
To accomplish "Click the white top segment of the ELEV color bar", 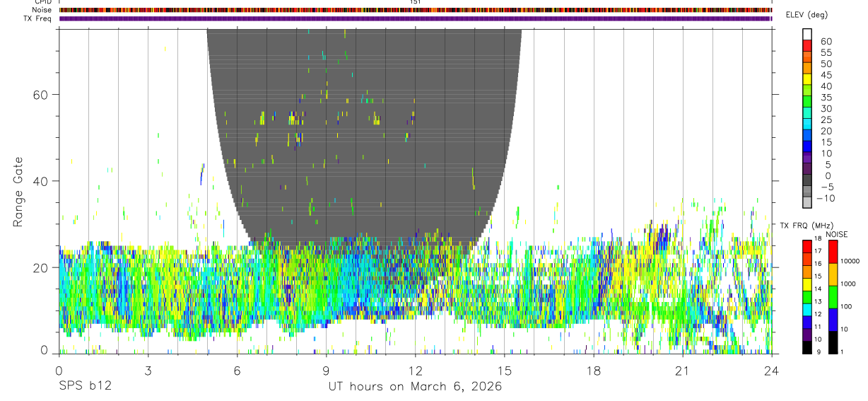I will pyautogui.click(x=807, y=35).
